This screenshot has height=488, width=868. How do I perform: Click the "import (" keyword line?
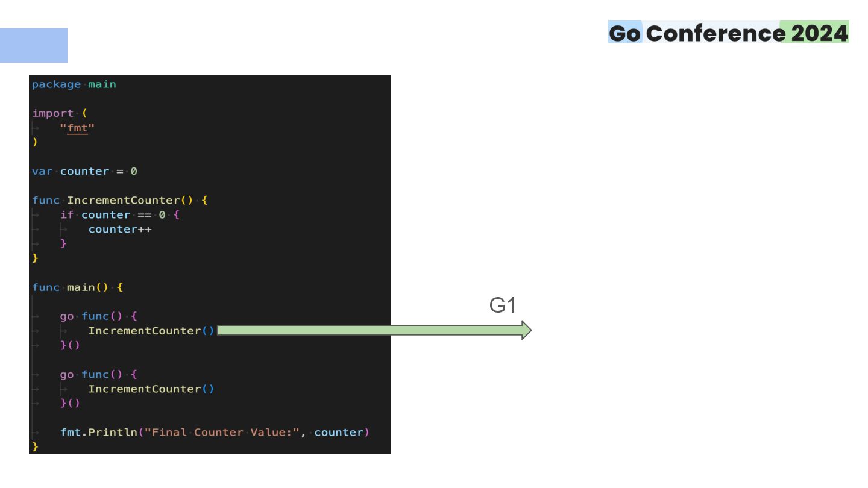tap(60, 113)
